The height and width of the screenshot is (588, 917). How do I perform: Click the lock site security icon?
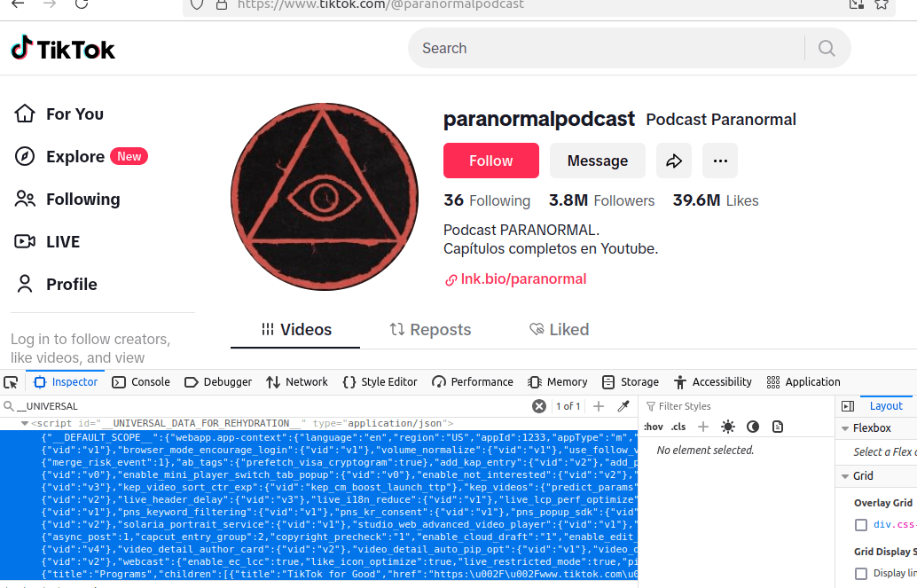click(x=222, y=4)
